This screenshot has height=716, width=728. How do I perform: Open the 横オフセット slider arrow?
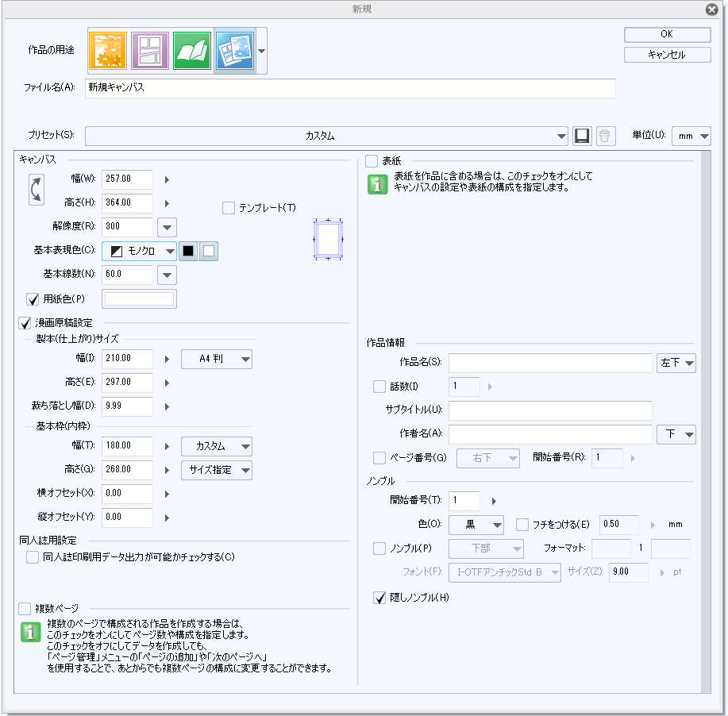tap(168, 494)
